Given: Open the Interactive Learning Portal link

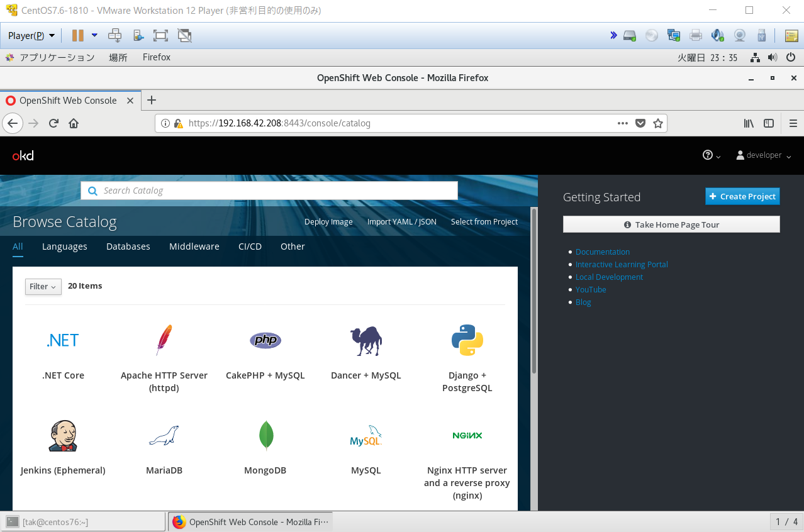Looking at the screenshot, I should tap(622, 264).
